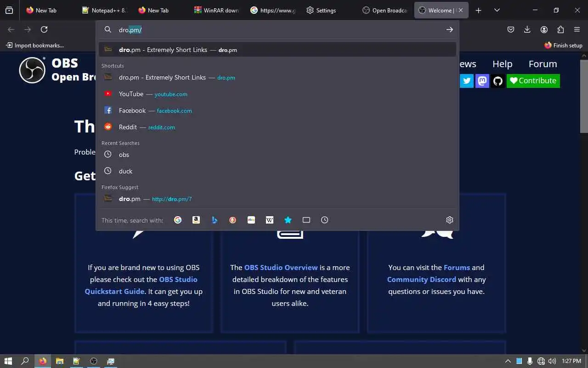Open OBS Studio Quickstart Guide link
This screenshot has width=588, height=368.
(x=141, y=285)
